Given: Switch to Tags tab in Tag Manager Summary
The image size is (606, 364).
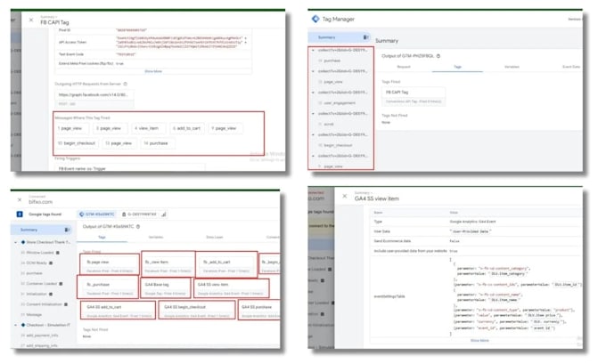Looking at the screenshot, I should (x=457, y=67).
